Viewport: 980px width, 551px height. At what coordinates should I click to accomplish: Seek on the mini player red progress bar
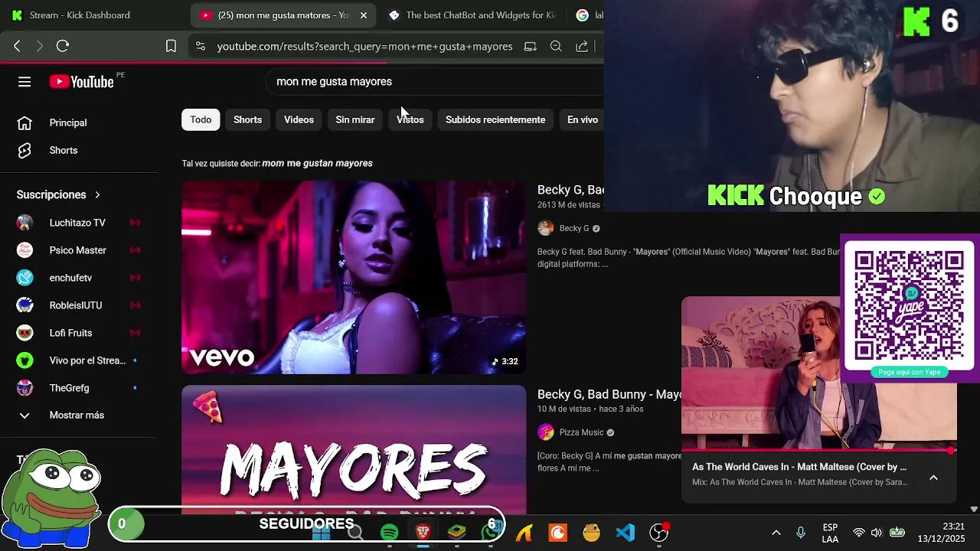[819, 450]
